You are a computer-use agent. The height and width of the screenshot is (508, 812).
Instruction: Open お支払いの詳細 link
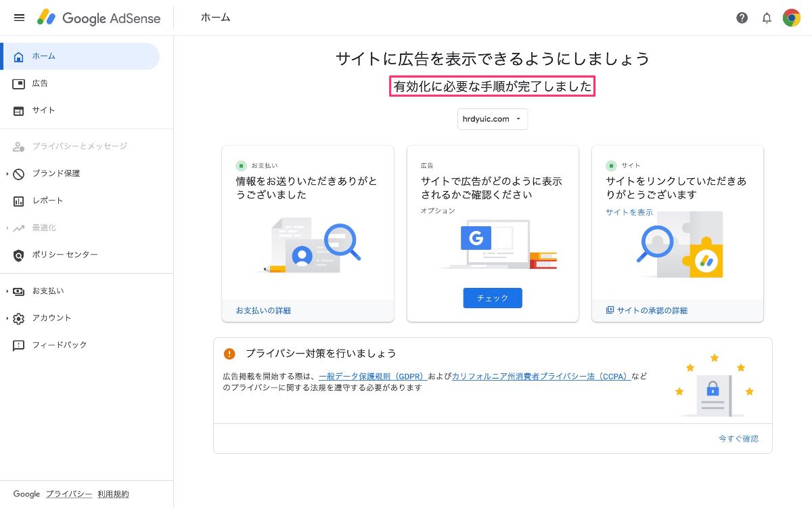[263, 310]
